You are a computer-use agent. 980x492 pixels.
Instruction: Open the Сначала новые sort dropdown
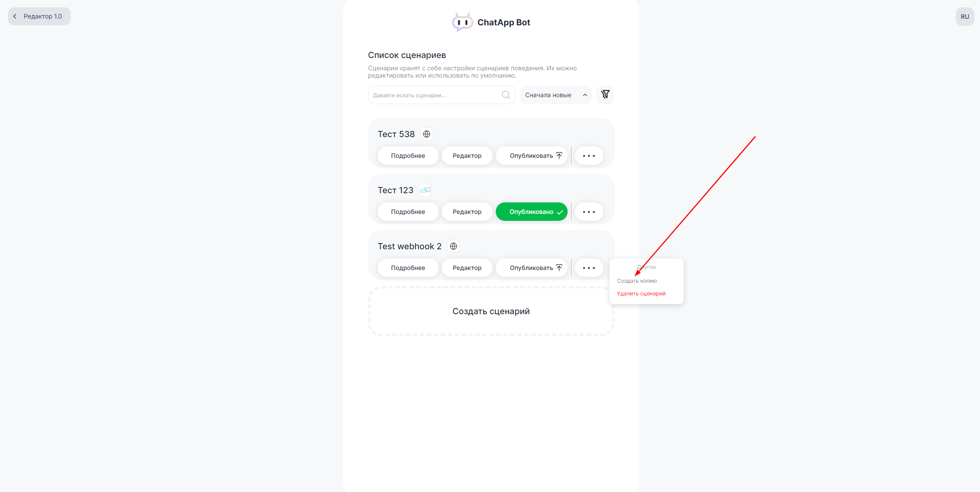(x=555, y=95)
